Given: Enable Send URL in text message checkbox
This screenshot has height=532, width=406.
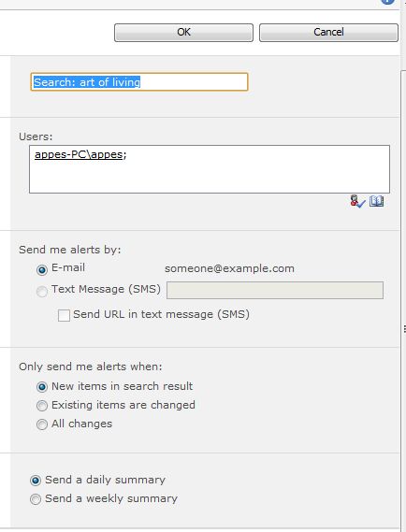Looking at the screenshot, I should [64, 315].
